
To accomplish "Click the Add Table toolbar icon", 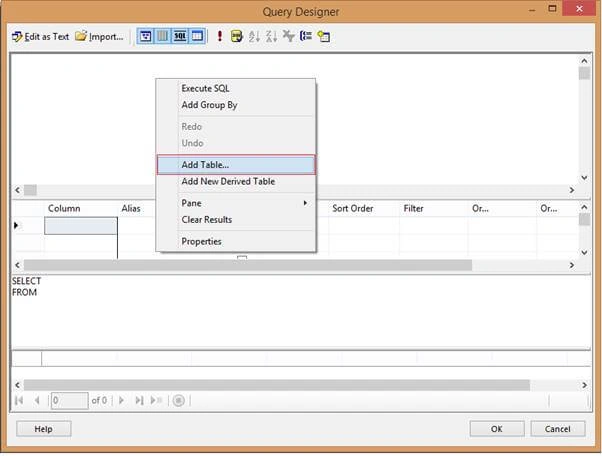I will [x=324, y=36].
